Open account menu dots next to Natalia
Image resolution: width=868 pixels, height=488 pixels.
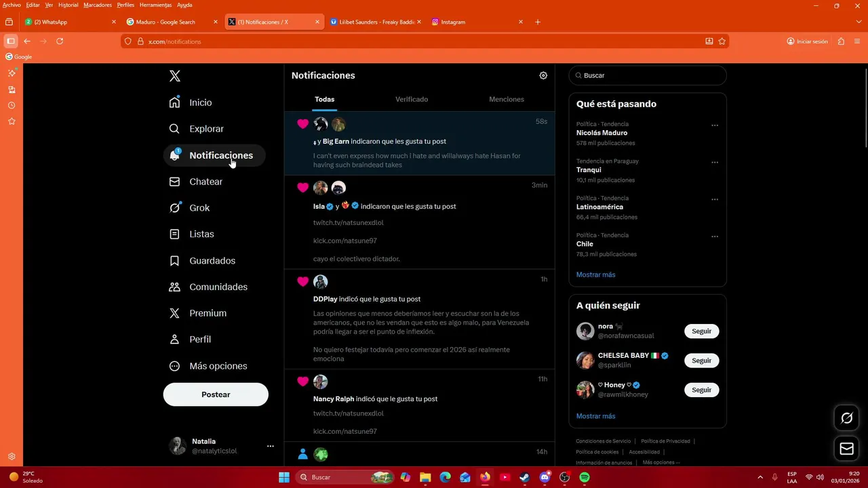pyautogui.click(x=270, y=446)
